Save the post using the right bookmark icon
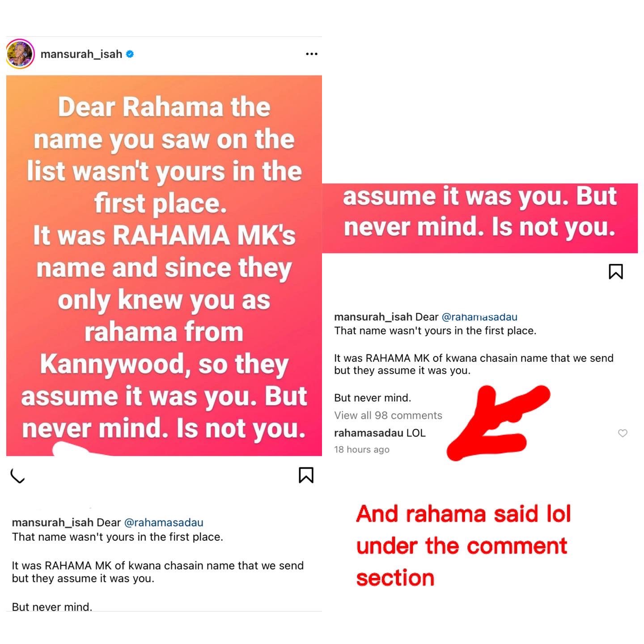The image size is (644, 644). [616, 271]
